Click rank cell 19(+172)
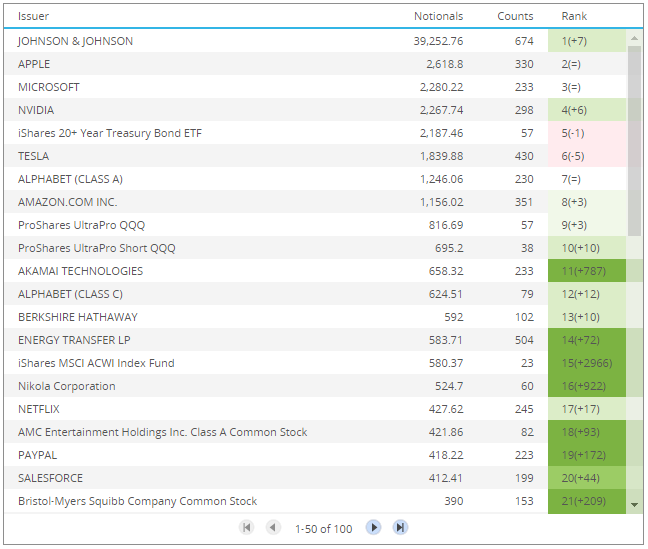 587,455
